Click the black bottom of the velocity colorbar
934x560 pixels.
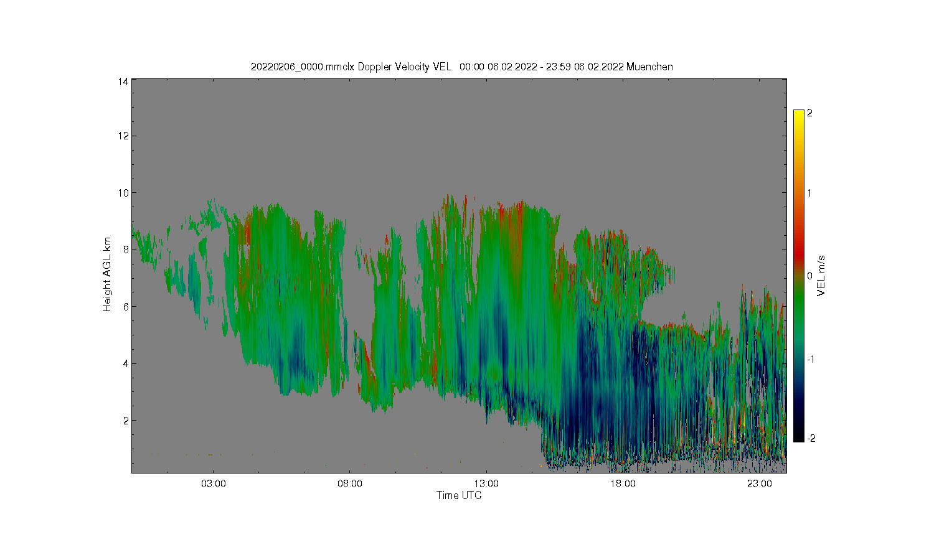click(798, 436)
